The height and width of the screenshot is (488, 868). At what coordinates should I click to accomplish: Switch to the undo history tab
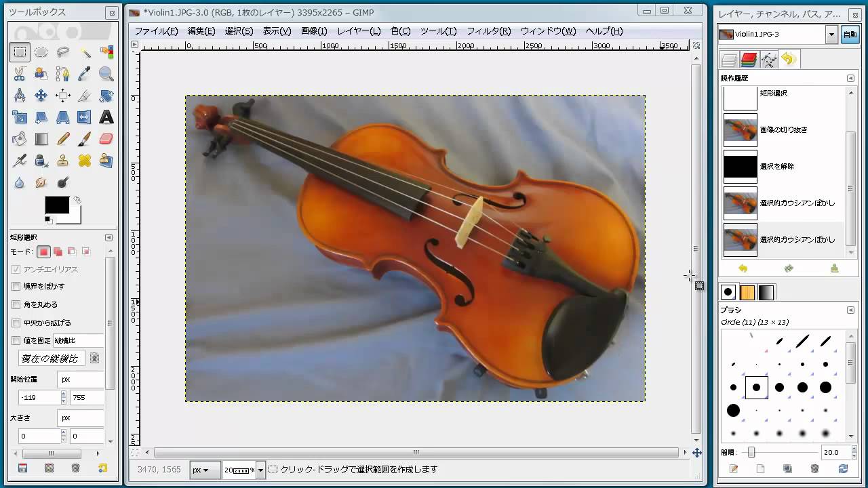point(789,60)
